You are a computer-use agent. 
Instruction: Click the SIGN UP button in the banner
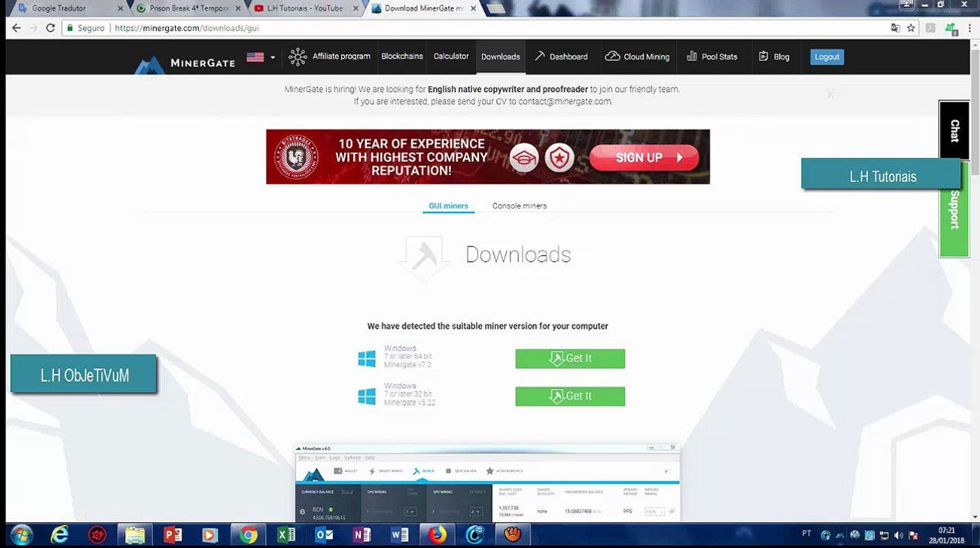pos(644,158)
